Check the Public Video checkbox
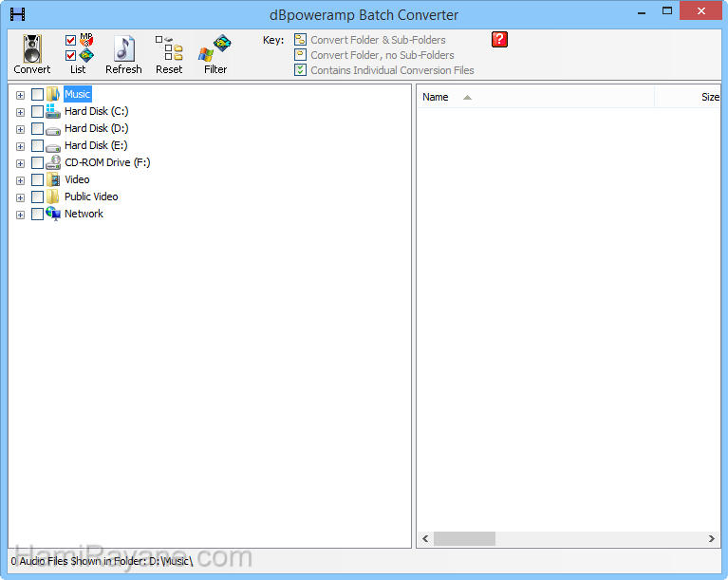728x580 pixels. tap(37, 196)
